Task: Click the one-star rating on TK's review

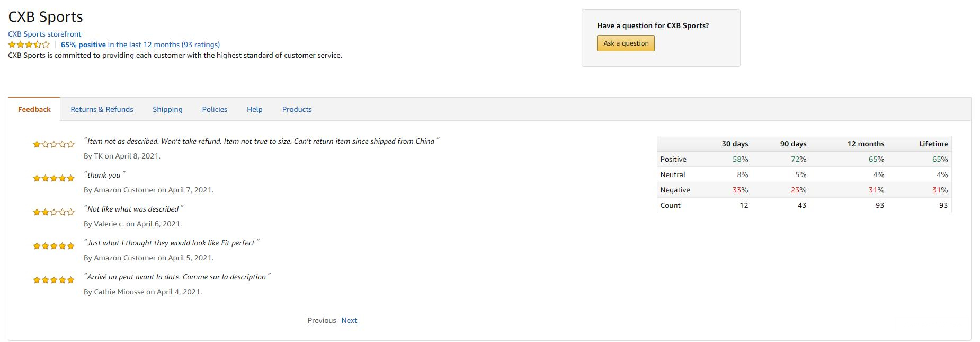Action: click(54, 144)
